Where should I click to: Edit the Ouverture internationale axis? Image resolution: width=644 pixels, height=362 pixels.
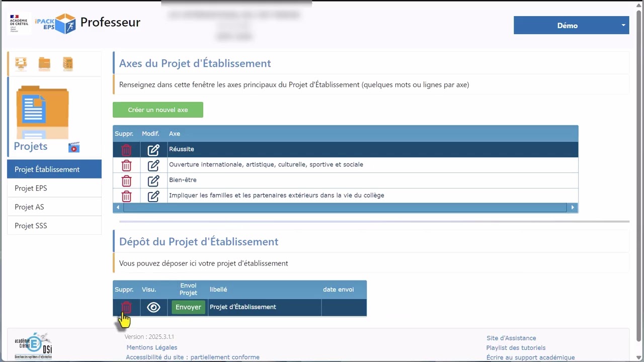click(153, 165)
